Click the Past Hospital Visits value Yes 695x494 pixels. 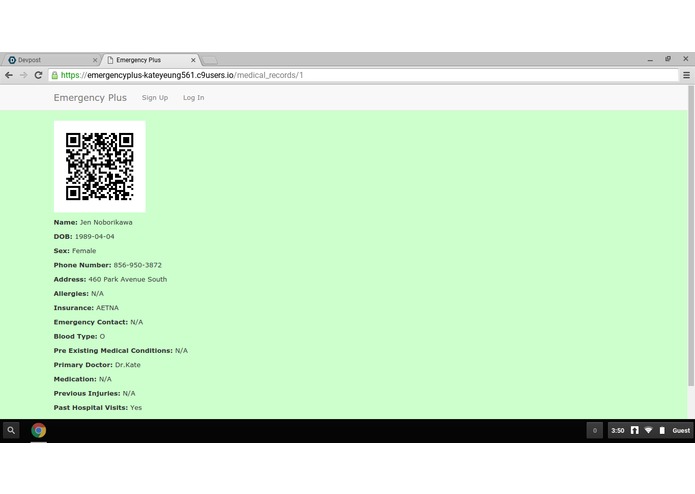[x=136, y=408]
